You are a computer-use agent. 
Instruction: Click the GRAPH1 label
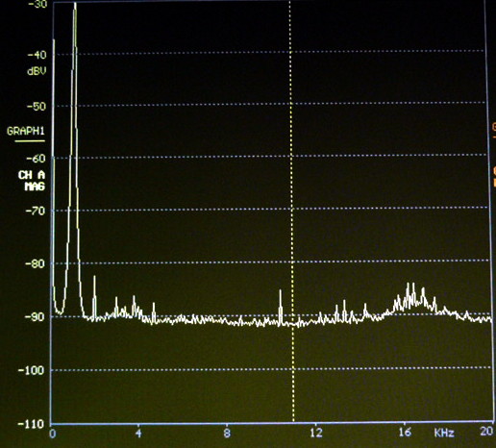point(26,131)
